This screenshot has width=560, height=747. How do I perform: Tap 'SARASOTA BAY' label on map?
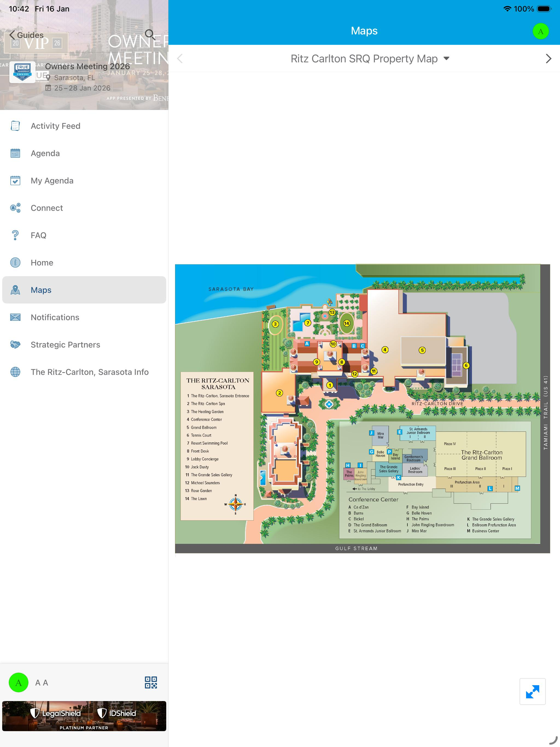(x=231, y=289)
